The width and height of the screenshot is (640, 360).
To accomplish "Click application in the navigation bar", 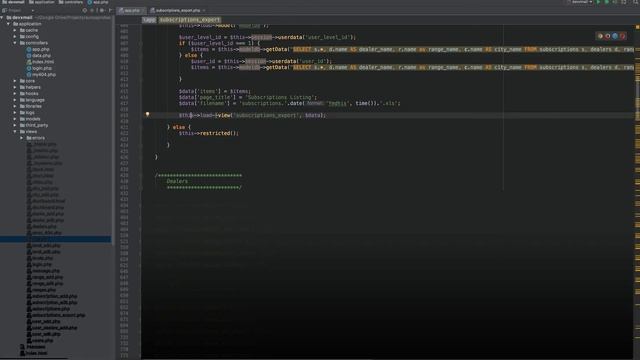I will pos(42,2).
